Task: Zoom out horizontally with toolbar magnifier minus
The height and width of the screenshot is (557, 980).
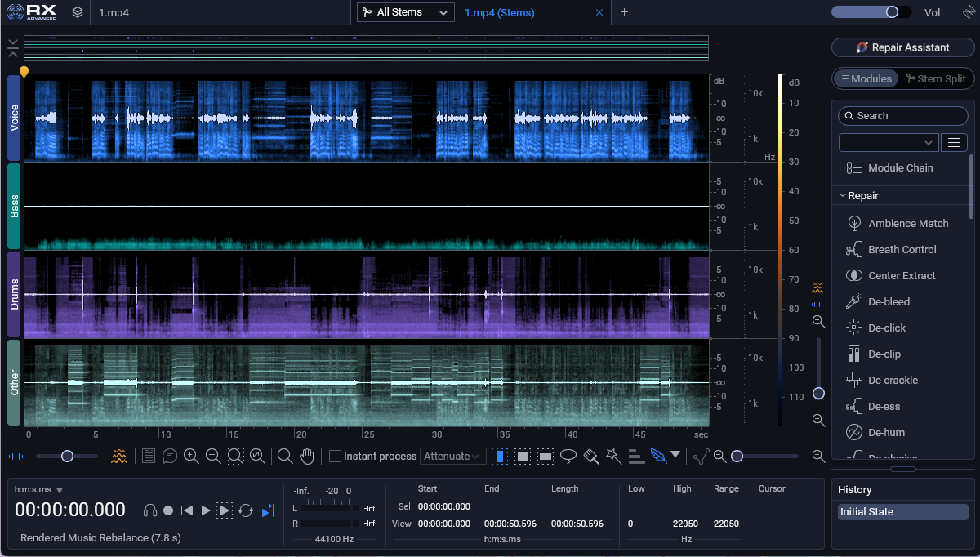Action: [213, 456]
